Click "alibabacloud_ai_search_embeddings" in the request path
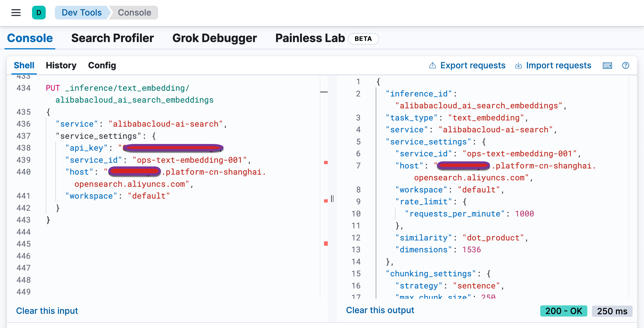 click(135, 100)
